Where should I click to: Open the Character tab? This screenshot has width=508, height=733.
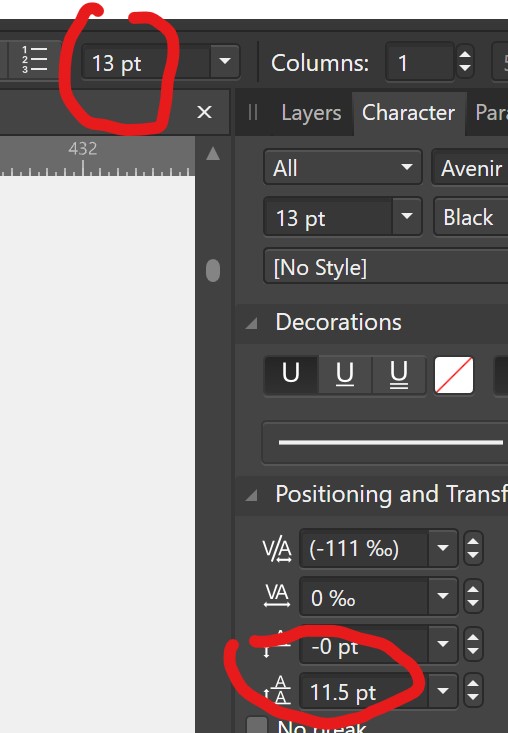408,113
